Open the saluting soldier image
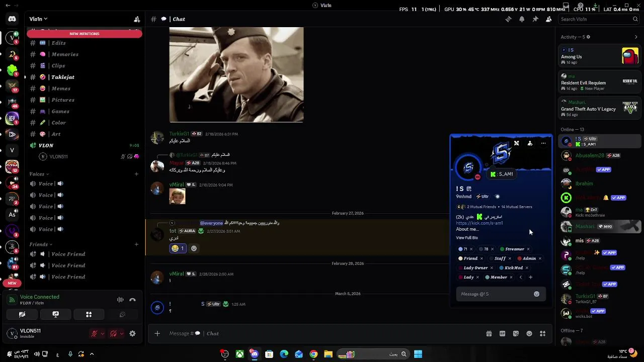The height and width of the screenshot is (362, 644). (236, 74)
